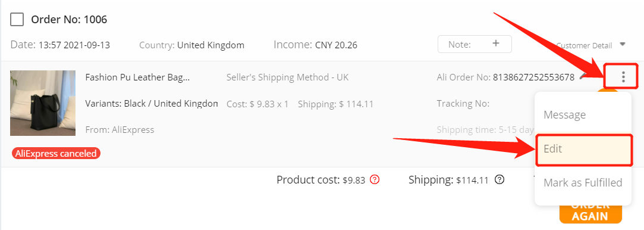Click the Variants: Black / United Kingdom text
This screenshot has height=230, width=644.
point(152,104)
